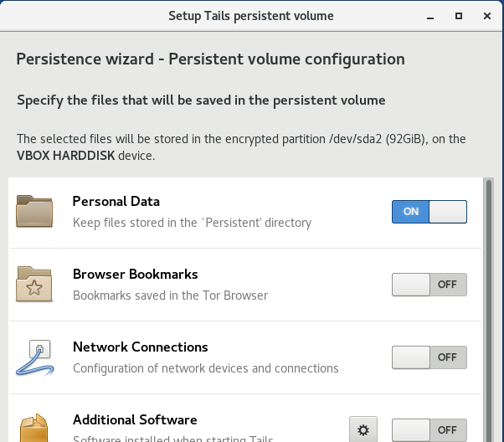This screenshot has height=442, width=504.
Task: Enable the Browser Bookmarks switch
Action: click(x=429, y=285)
